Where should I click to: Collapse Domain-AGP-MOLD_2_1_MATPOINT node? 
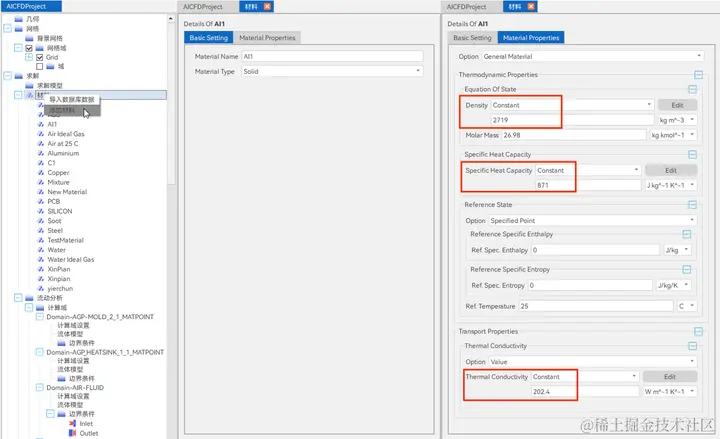tap(39, 317)
